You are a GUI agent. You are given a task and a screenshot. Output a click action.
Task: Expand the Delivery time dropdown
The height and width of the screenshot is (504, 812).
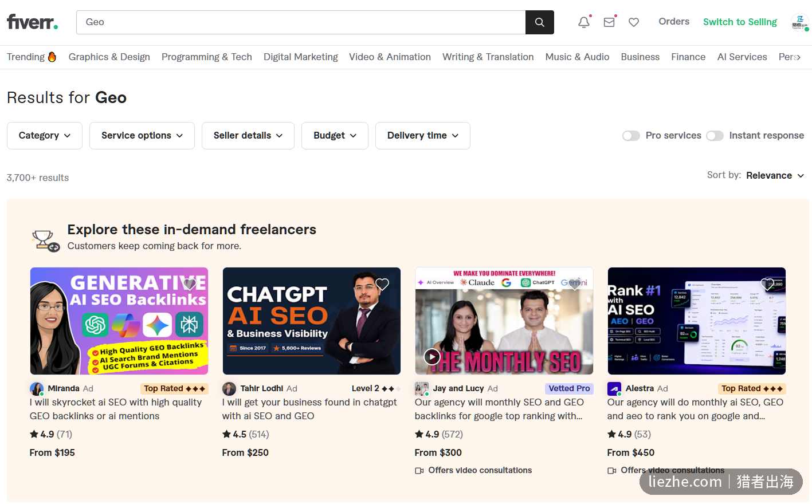(x=423, y=136)
